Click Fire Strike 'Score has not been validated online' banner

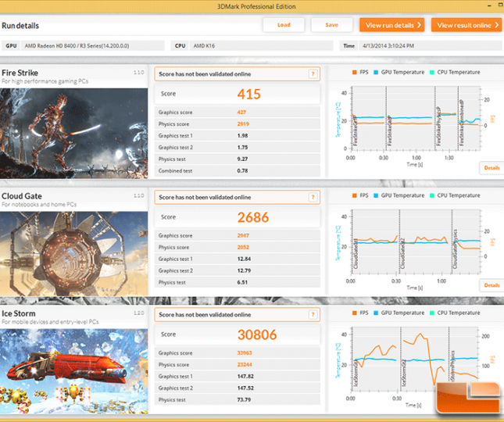(238, 74)
